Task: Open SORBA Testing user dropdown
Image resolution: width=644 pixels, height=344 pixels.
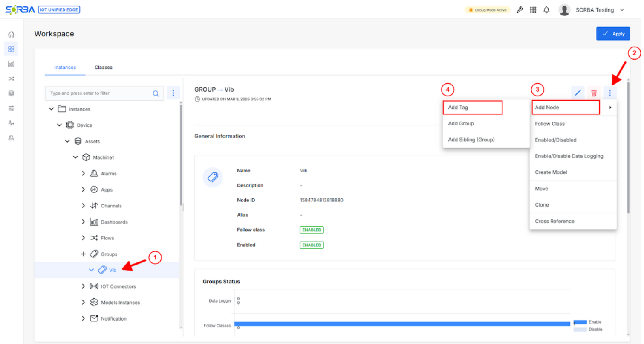Action: coord(594,10)
